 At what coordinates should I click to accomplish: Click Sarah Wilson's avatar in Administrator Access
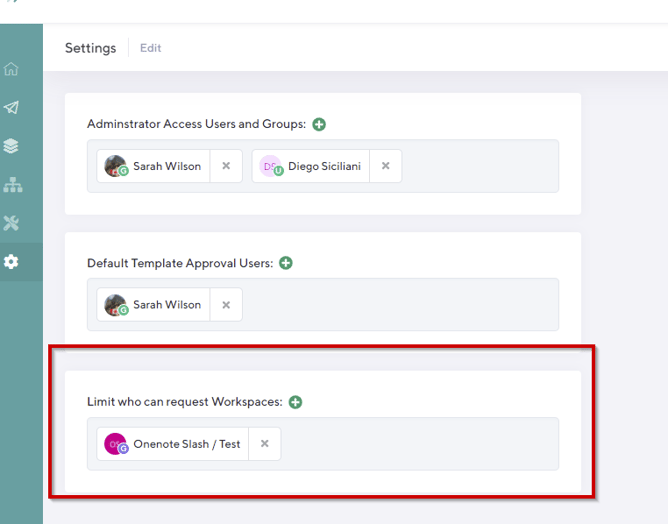(x=116, y=166)
